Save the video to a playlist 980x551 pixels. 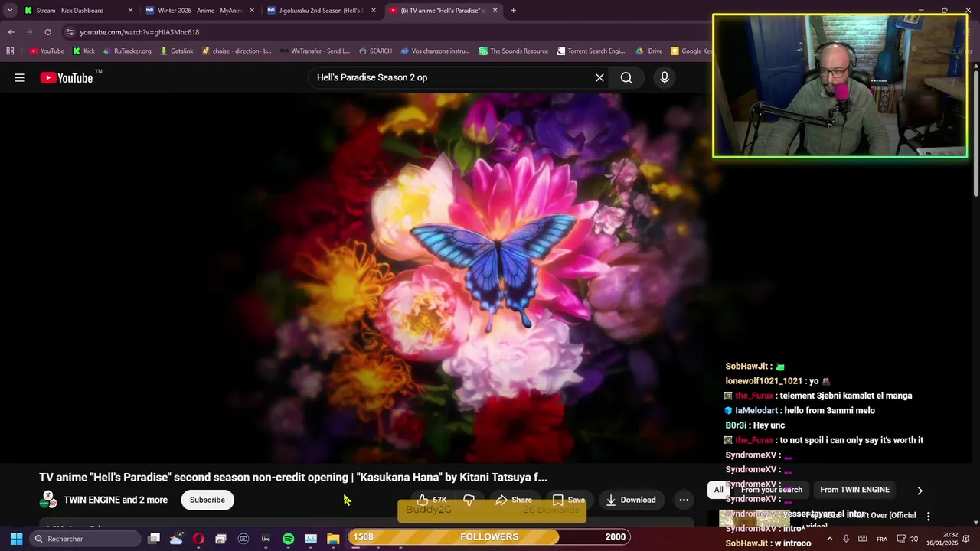click(x=569, y=500)
